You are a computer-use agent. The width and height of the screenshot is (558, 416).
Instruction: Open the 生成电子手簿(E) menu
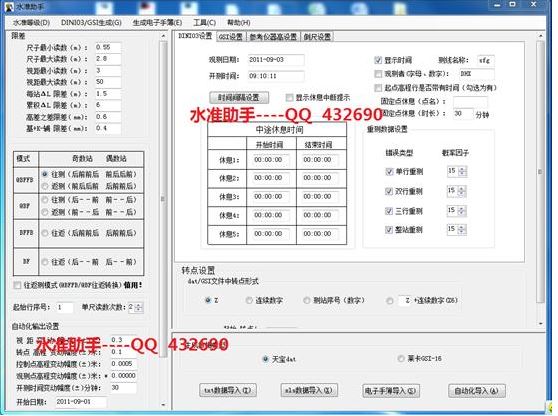click(157, 23)
